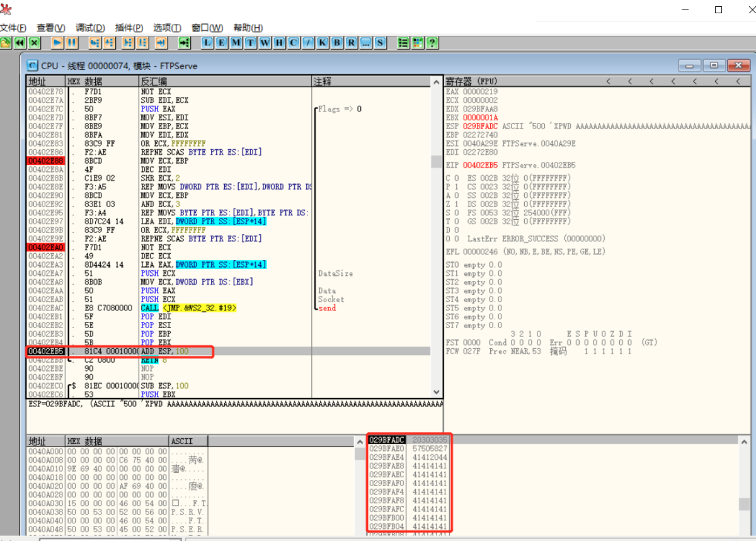Open Breakpoints window with B button
This screenshot has height=541, width=756.
[337, 43]
